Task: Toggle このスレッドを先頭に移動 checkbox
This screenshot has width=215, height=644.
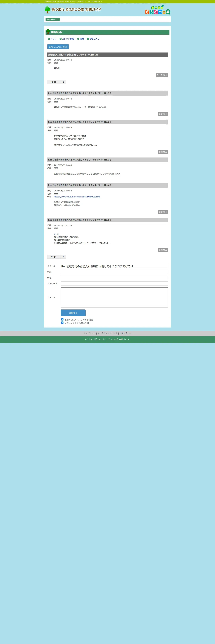Action: (x=62, y=323)
